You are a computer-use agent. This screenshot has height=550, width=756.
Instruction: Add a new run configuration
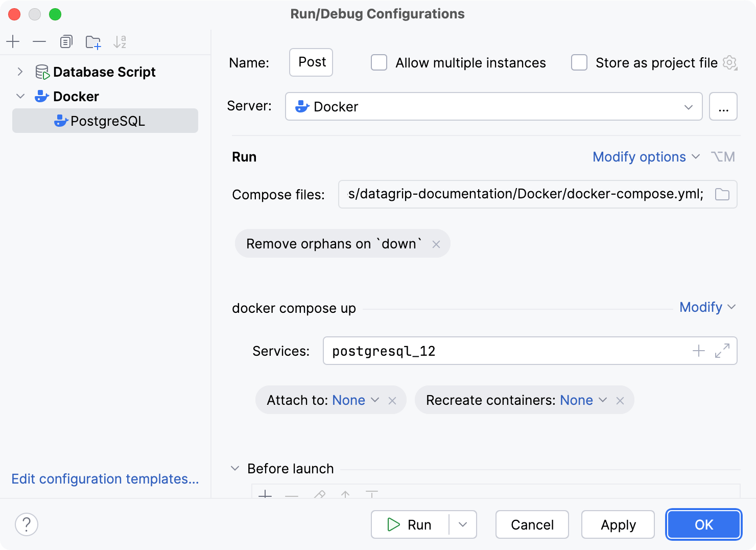click(x=13, y=41)
